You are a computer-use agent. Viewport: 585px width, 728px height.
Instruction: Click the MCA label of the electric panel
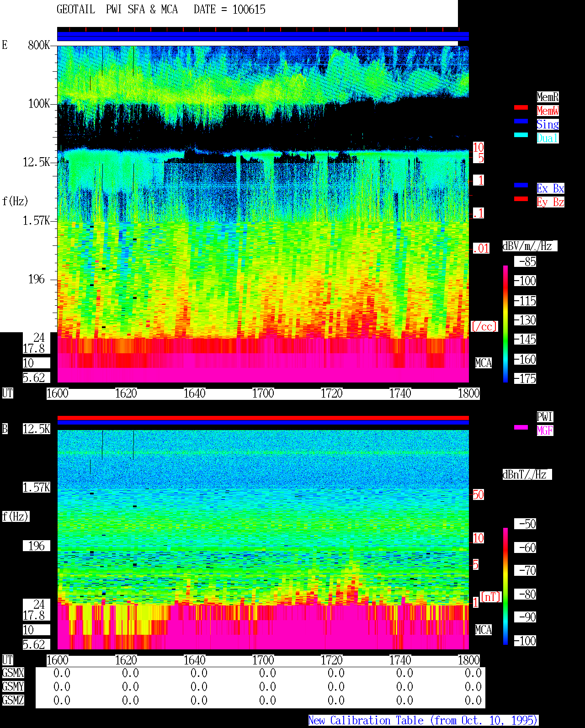tap(484, 363)
